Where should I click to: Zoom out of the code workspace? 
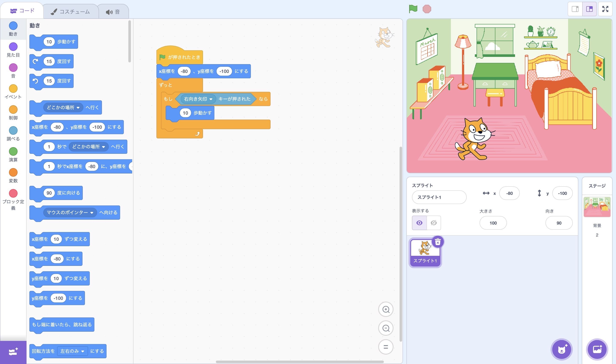386,328
